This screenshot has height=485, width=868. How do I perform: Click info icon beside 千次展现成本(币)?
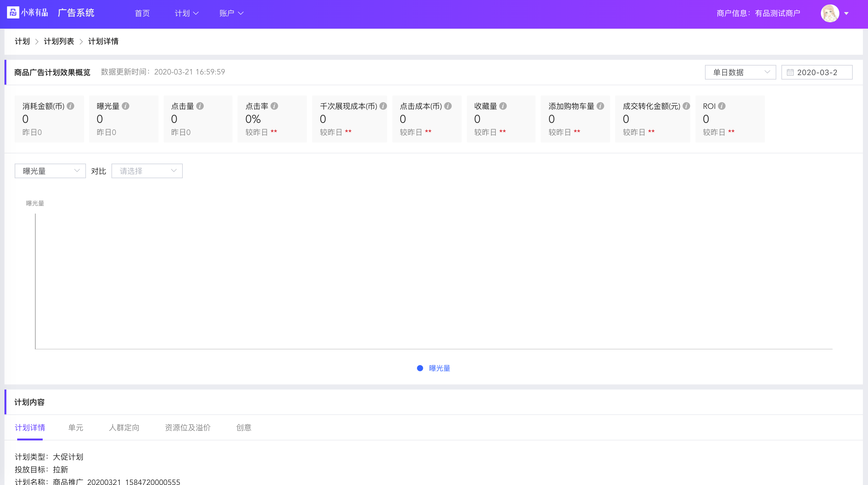tap(383, 106)
